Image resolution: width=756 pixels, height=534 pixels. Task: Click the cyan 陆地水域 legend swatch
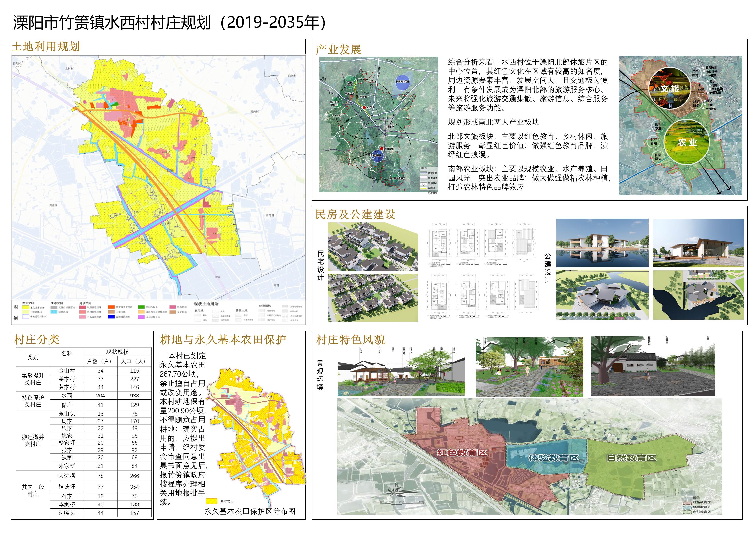pos(54,312)
